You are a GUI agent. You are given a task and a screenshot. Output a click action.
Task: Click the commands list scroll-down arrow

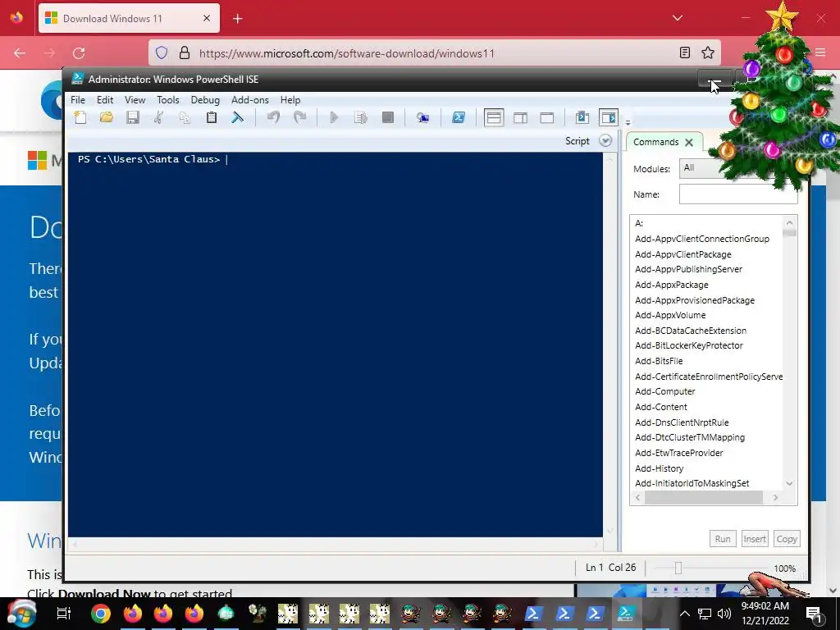click(x=790, y=483)
